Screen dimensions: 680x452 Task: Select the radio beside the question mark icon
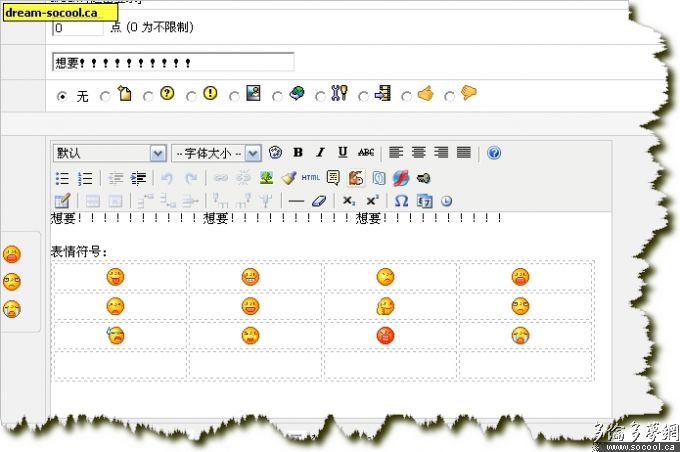148,96
